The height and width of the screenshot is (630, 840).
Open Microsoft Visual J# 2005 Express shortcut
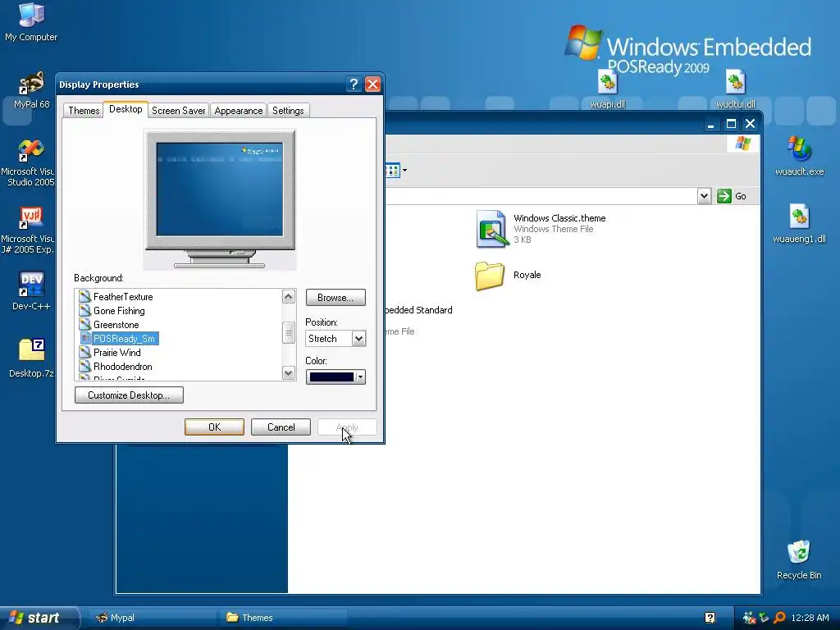click(x=30, y=230)
